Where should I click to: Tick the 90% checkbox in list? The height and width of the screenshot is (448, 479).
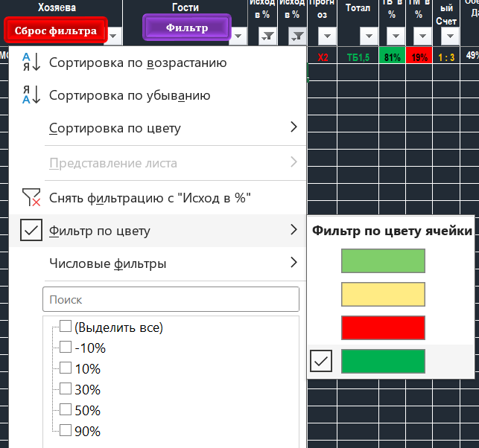tap(66, 431)
